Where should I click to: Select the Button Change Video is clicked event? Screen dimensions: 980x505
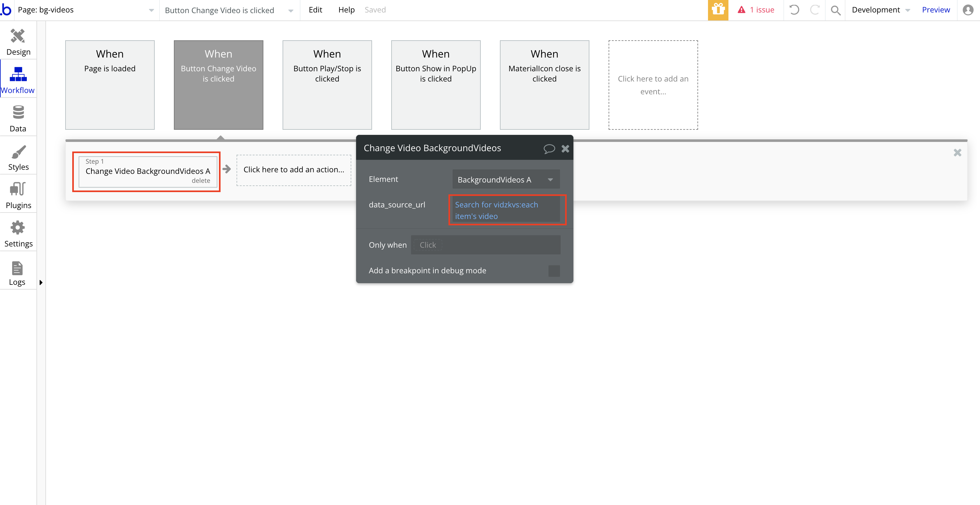218,85
